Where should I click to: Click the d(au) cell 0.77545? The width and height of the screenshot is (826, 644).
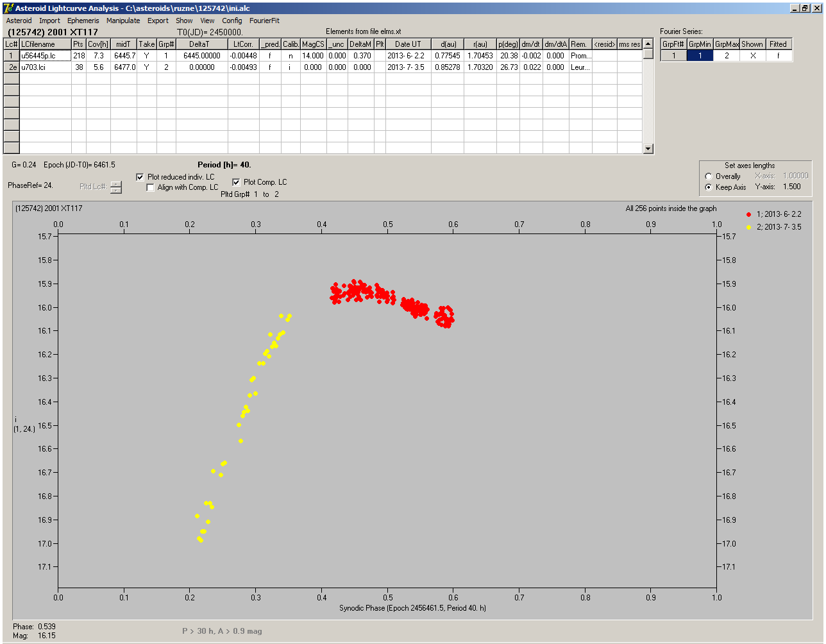coord(447,56)
